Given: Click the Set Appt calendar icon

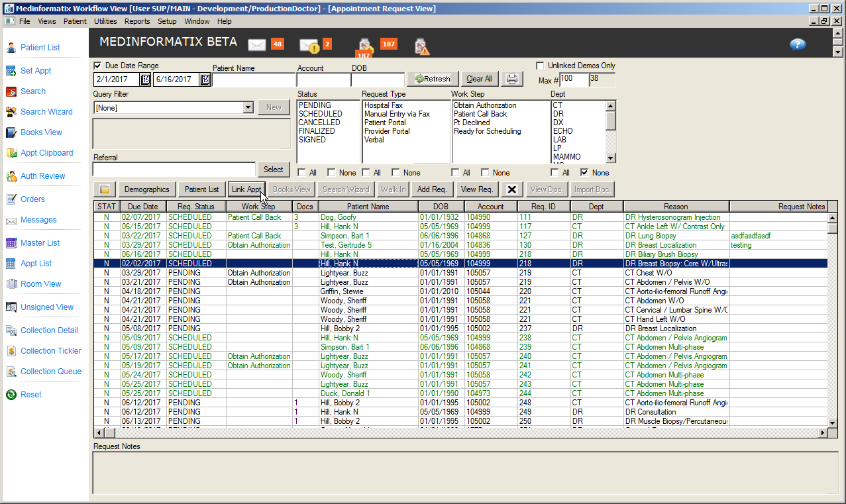Looking at the screenshot, I should pos(11,71).
